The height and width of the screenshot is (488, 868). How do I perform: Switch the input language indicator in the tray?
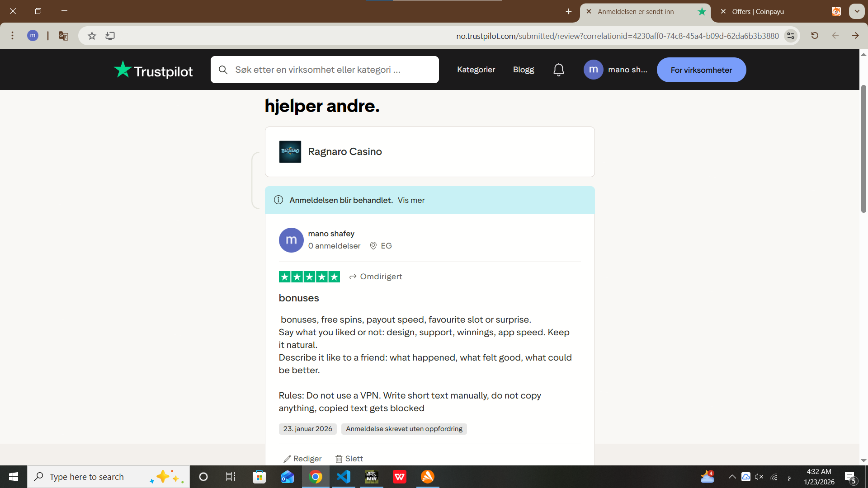coord(790,477)
